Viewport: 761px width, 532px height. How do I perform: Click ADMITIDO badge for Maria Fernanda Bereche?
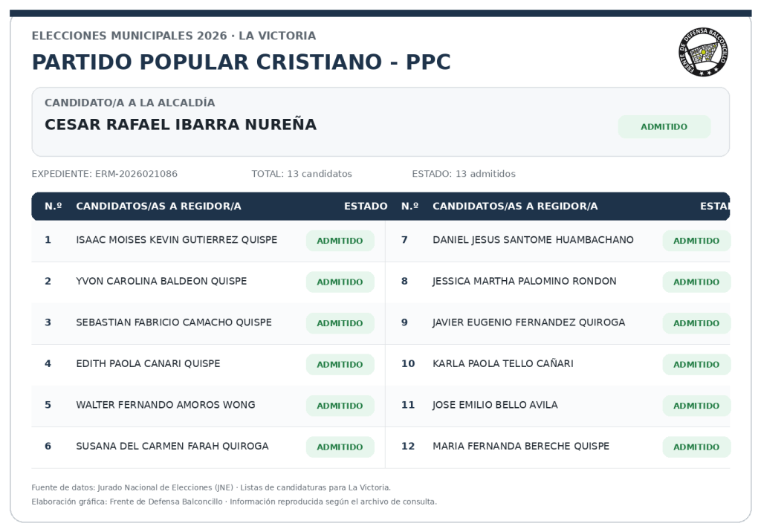pyautogui.click(x=696, y=447)
